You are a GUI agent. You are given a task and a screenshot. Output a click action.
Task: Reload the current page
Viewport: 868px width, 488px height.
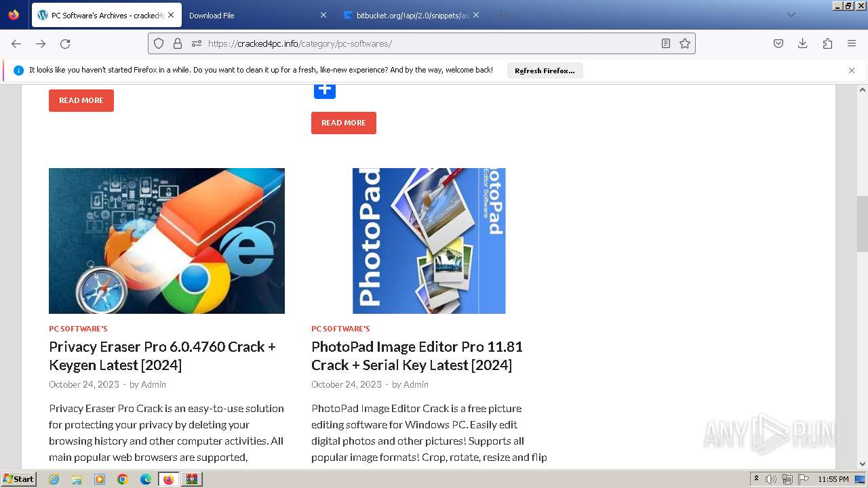[x=65, y=43]
